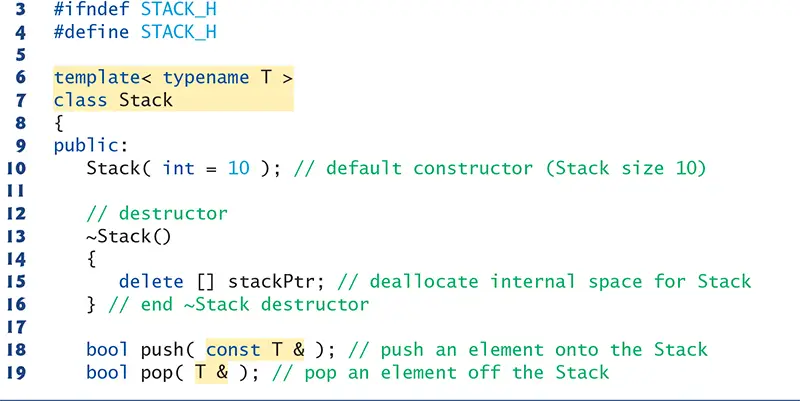This screenshot has width=800, height=401.
Task: Click the end ~Stack destructor comment
Action: tap(239, 305)
